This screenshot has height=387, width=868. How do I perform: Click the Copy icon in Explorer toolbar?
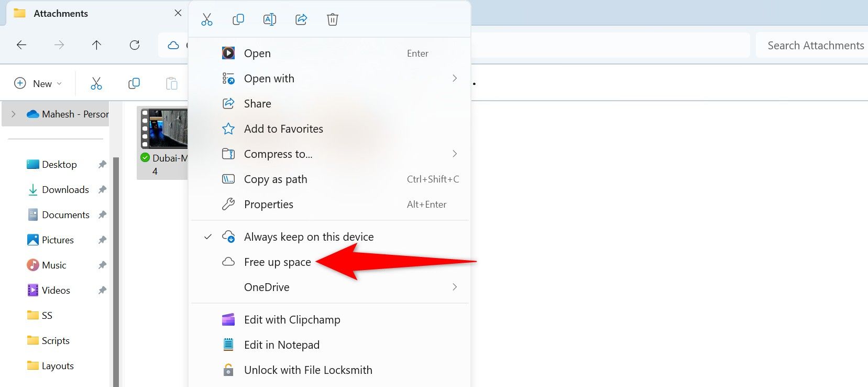point(134,83)
